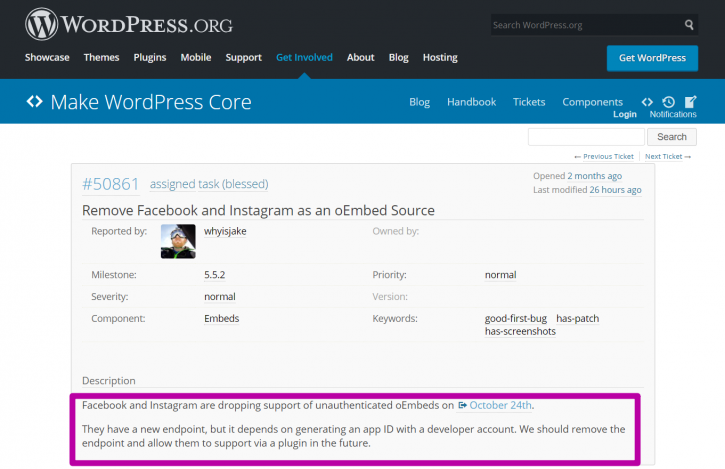This screenshot has height=469, width=725.
Task: Click the Login link
Action: [x=625, y=114]
